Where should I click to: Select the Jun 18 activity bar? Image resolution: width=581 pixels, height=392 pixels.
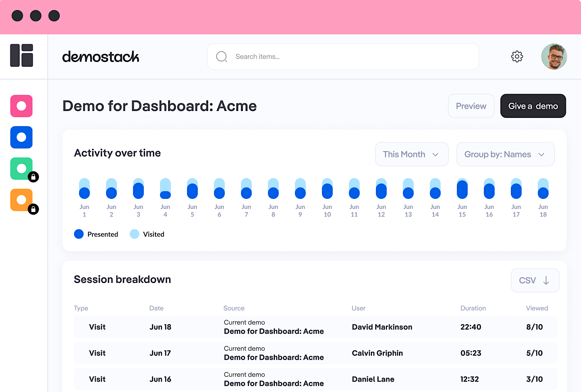coord(543,188)
